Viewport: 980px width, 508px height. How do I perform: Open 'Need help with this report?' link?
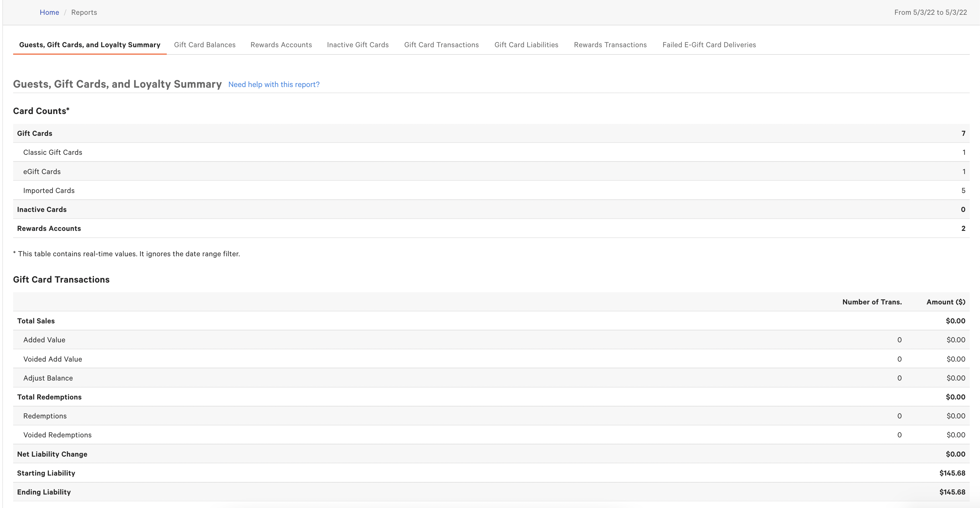pos(274,84)
